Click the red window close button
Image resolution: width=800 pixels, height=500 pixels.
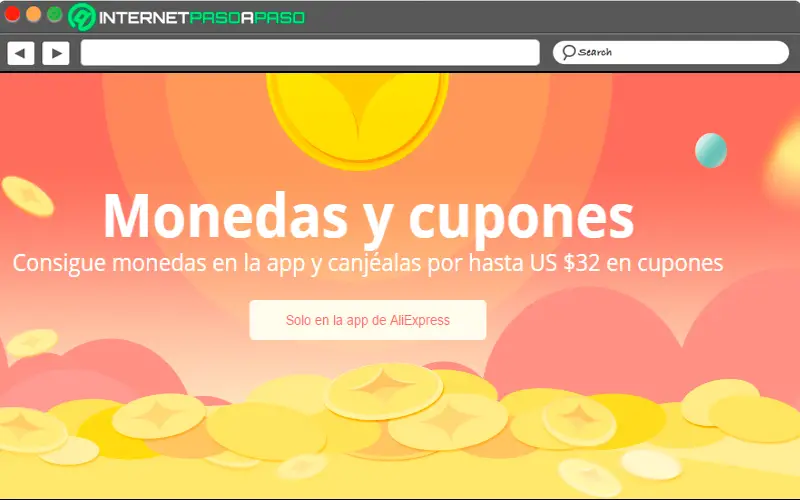12,14
